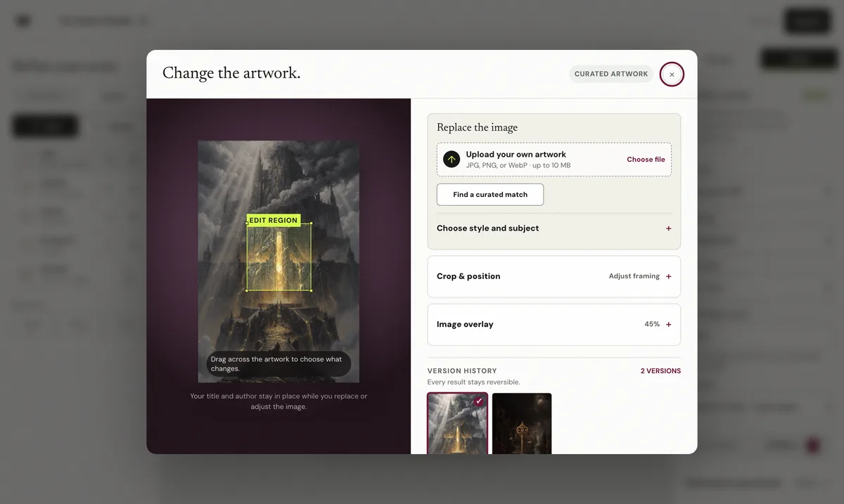
Task: Close the Change the artwork dialog
Action: click(x=672, y=74)
